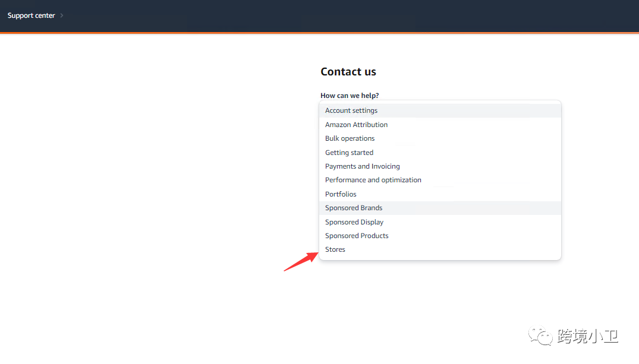Select Sponsored Brands from the list
639x364 pixels.
click(440, 208)
